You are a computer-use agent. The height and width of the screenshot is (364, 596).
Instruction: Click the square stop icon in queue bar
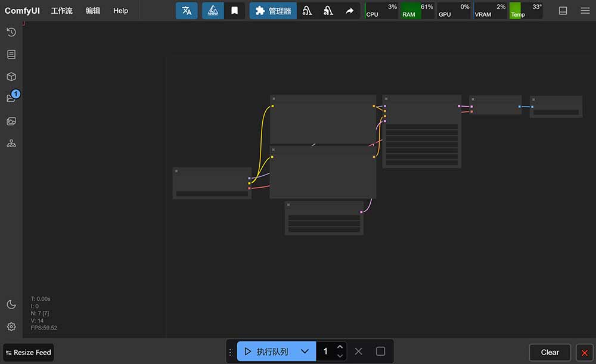point(380,351)
